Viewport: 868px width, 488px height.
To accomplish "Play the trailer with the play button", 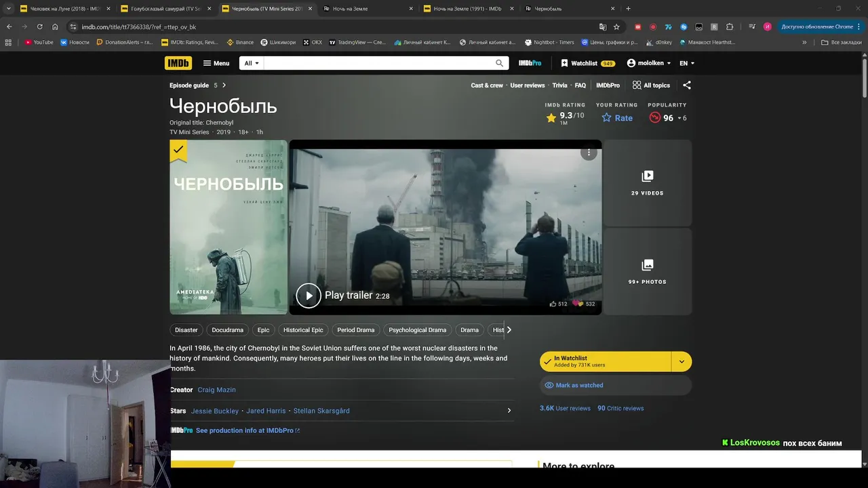I will click(x=309, y=296).
